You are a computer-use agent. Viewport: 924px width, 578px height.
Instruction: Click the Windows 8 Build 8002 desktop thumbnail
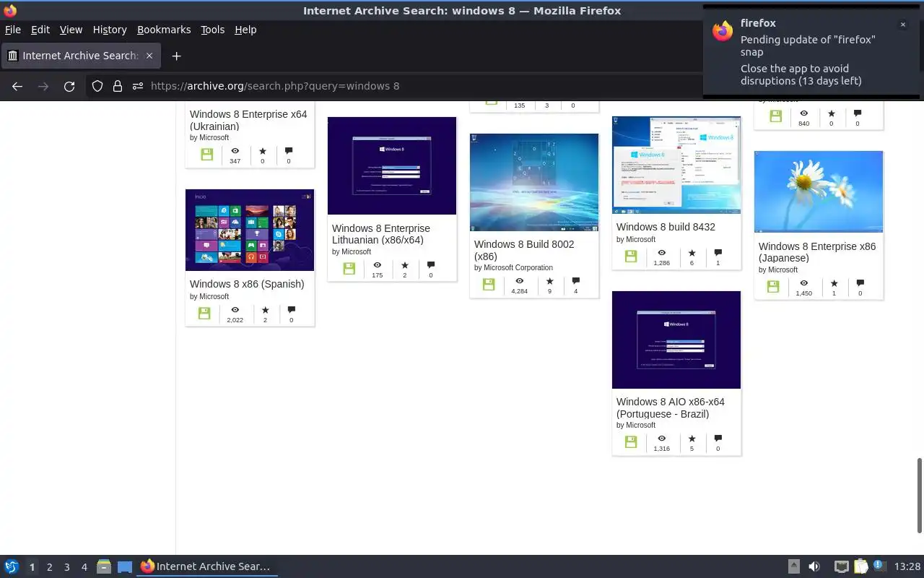click(534, 182)
